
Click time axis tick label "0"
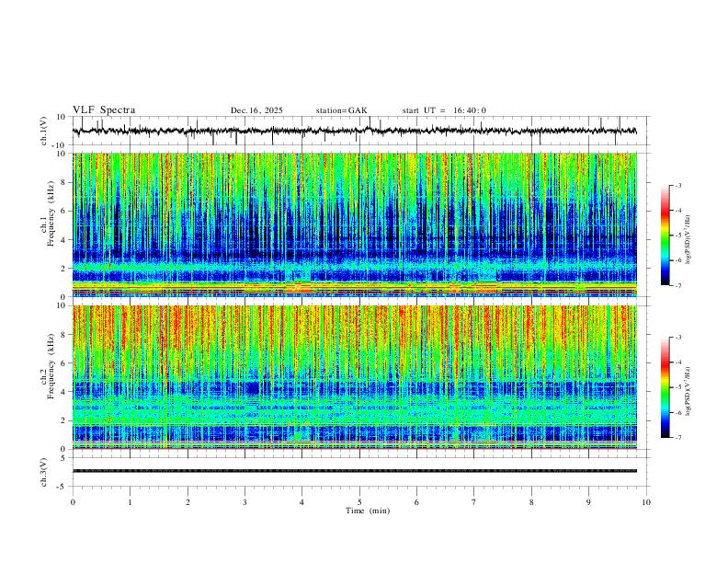[73, 502]
